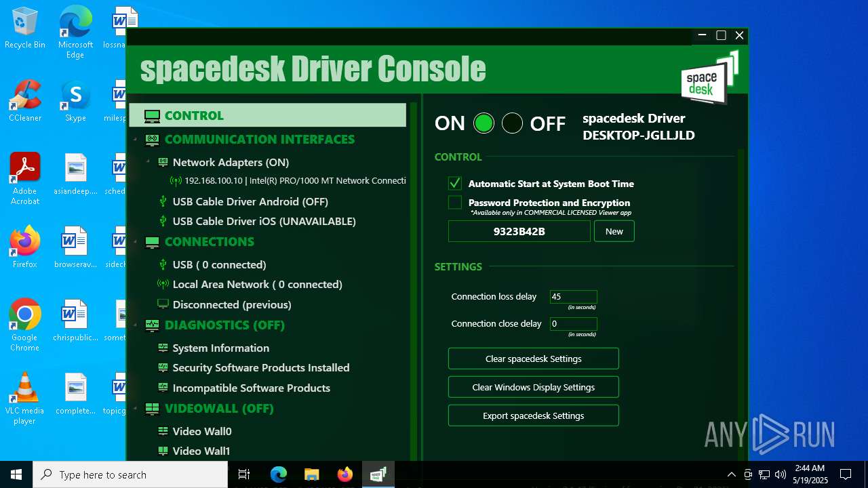Screen dimensions: 868x488
Task: Click the USB Cable Driver Android icon
Action: point(163,201)
